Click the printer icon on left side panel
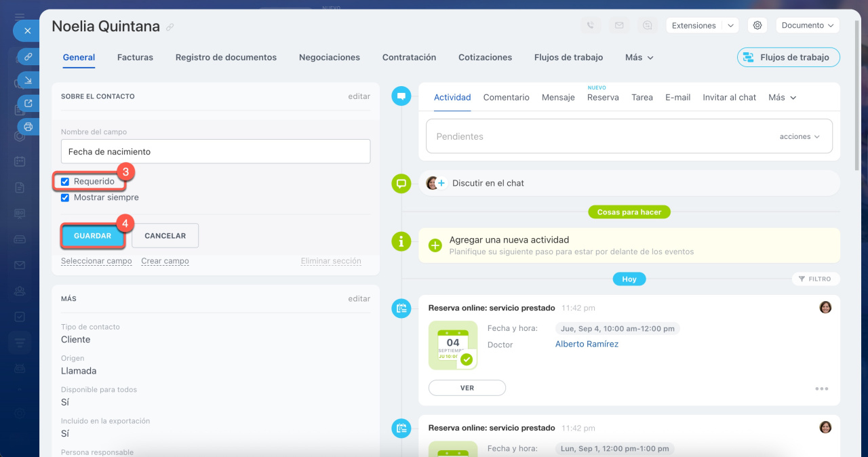868x457 pixels. click(28, 127)
